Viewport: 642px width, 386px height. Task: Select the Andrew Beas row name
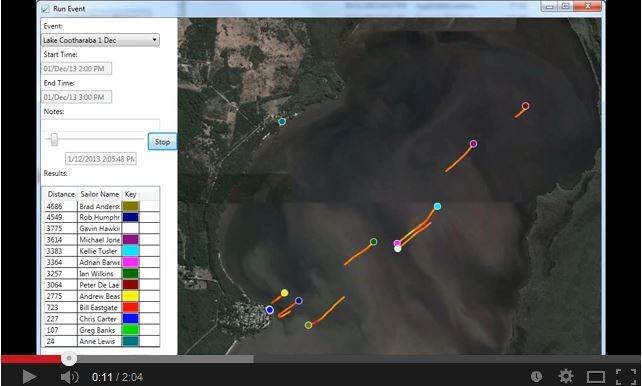pos(99,296)
